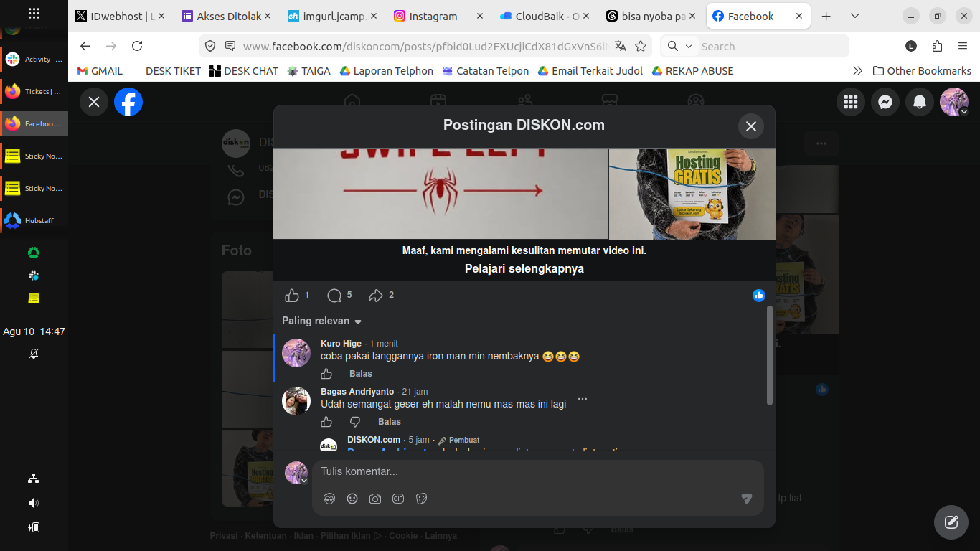Open the Hosting Gratis image in the post
Screen dimensions: 980x551
[692, 194]
